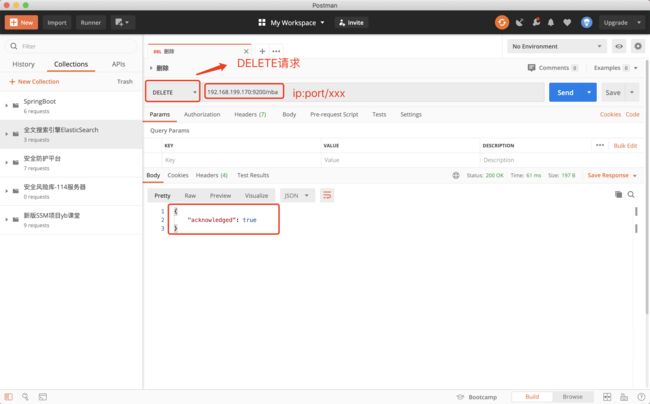The width and height of the screenshot is (650, 404).
Task: Open the Cookies link
Action: pyautogui.click(x=610, y=114)
